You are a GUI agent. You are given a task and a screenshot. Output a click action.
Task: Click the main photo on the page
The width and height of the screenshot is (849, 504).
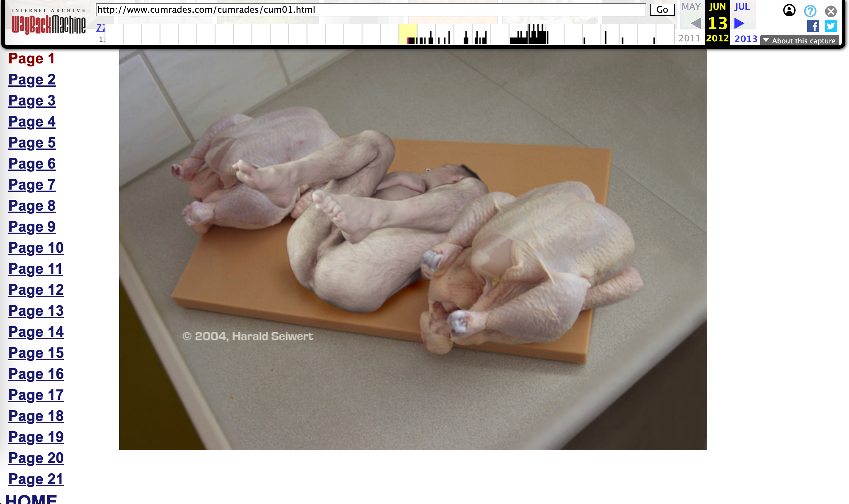(x=413, y=250)
